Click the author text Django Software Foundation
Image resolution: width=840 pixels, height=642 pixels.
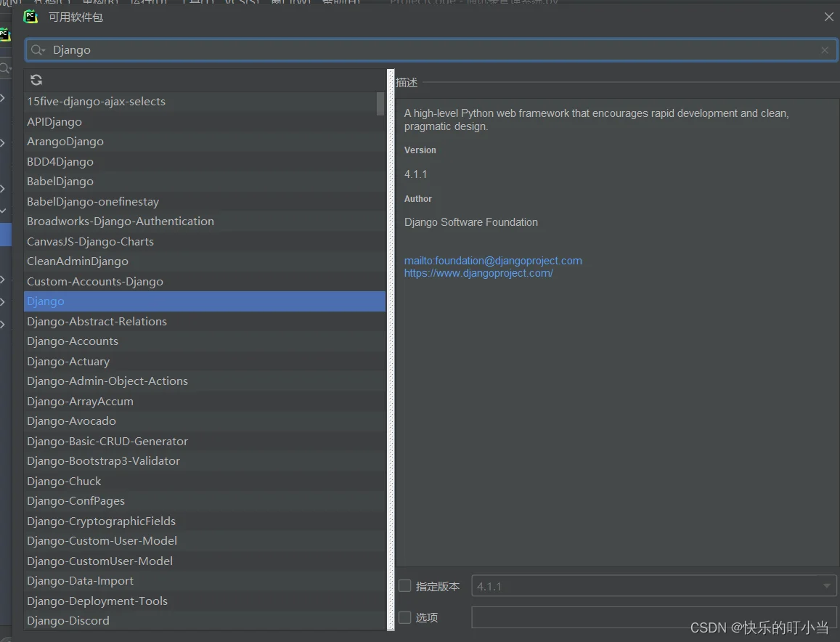pyautogui.click(x=471, y=222)
